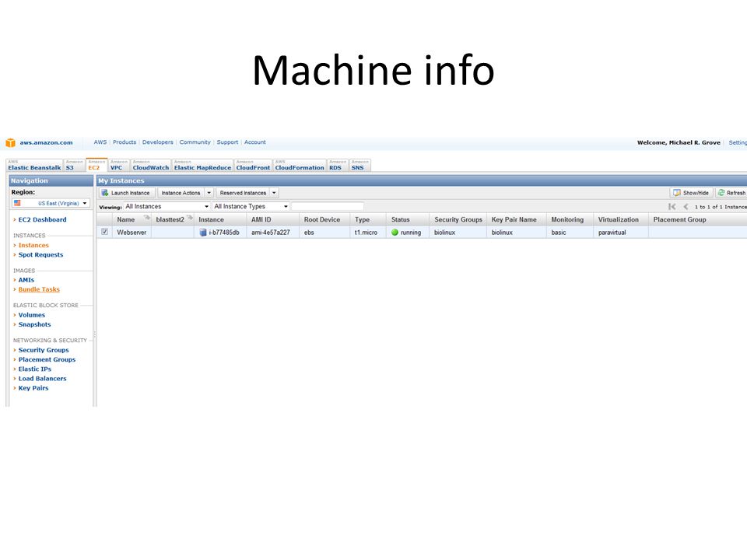The width and height of the screenshot is (747, 560).
Task: Click the Show/Hide button
Action: [x=691, y=193]
